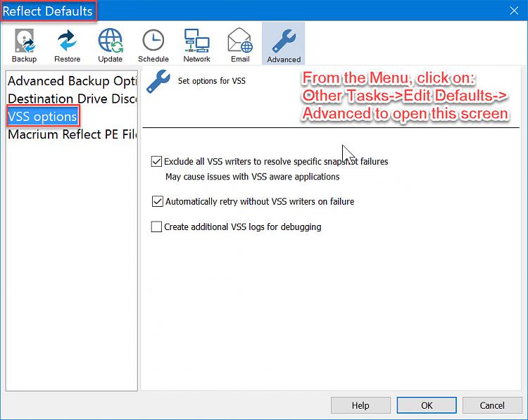Select Macrium Reflect PE Files entry
The width and height of the screenshot is (528, 420).
[72, 134]
